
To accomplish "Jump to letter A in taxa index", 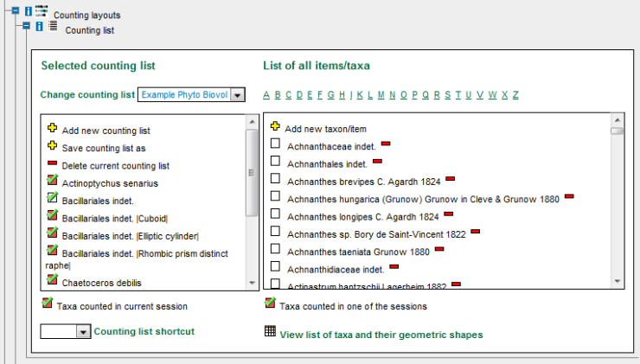I will [266, 94].
